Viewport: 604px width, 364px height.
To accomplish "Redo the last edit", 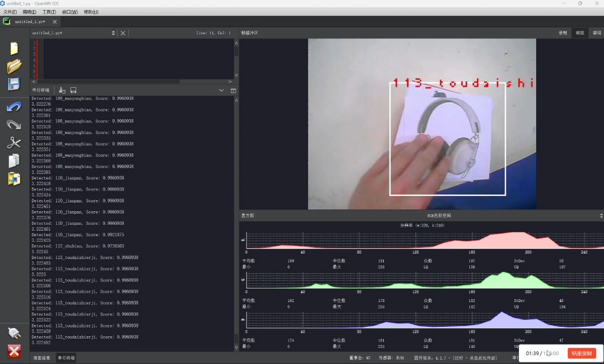I will point(14,124).
